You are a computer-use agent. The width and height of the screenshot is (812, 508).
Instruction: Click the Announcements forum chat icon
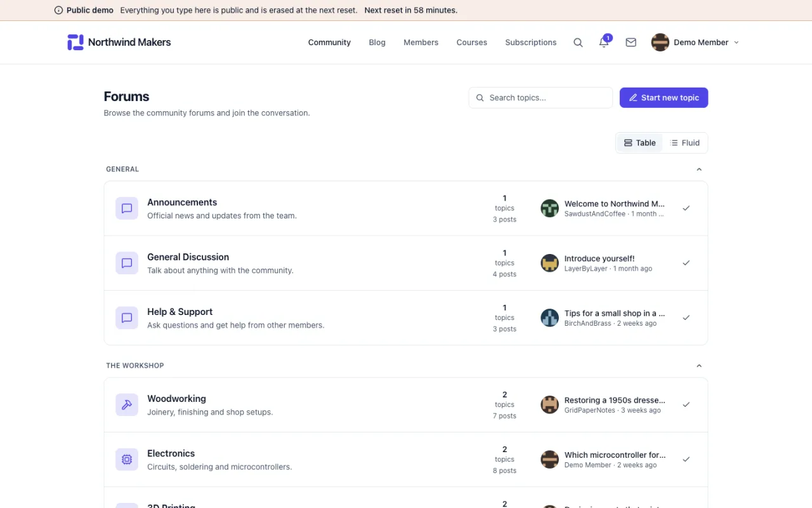127,208
